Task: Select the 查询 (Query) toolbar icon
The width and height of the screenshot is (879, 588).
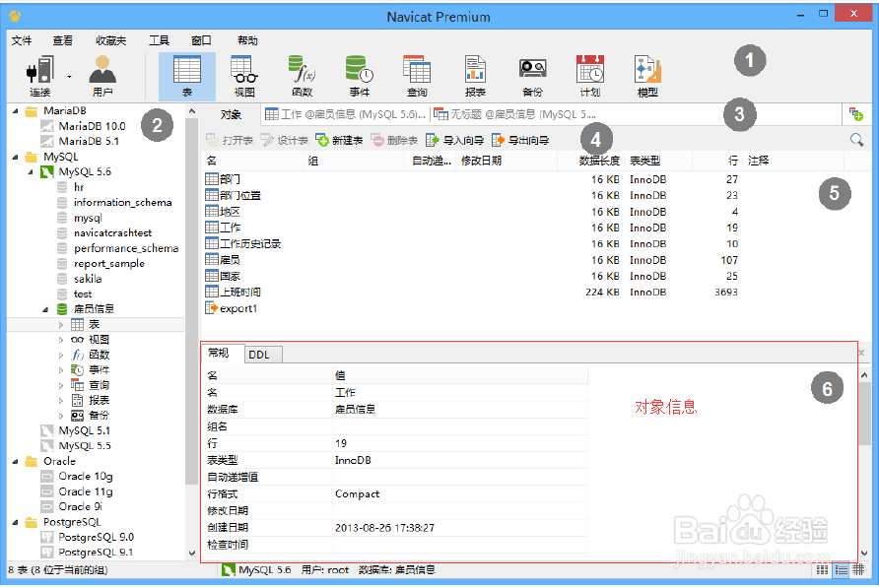Action: click(417, 74)
